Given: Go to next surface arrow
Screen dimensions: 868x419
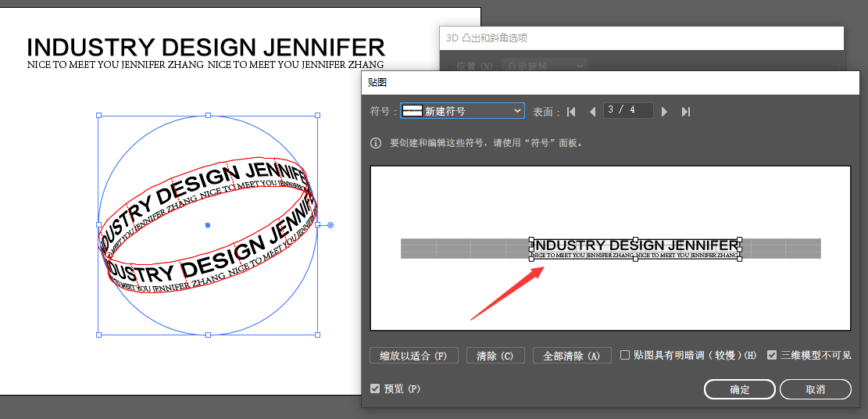Looking at the screenshot, I should (664, 112).
